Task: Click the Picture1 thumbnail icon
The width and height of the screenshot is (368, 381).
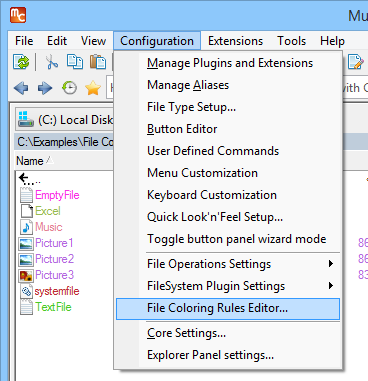Action: tap(26, 243)
